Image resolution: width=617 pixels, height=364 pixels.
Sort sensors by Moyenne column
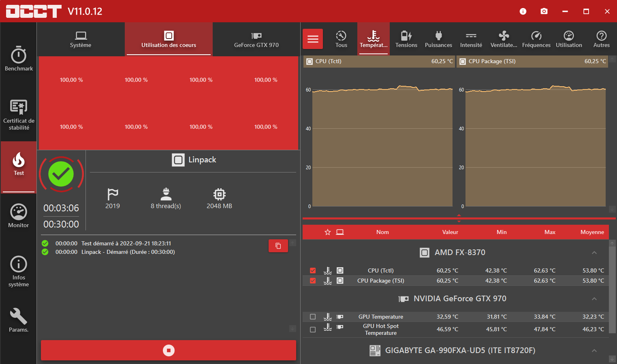click(x=592, y=232)
